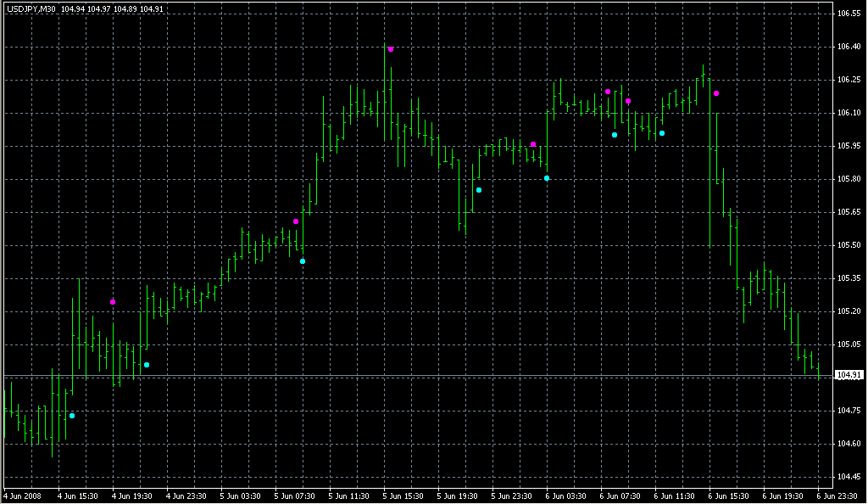This screenshot has width=868, height=504.
Task: Click the 6 Jun 23:30 time label
Action: tap(837, 496)
